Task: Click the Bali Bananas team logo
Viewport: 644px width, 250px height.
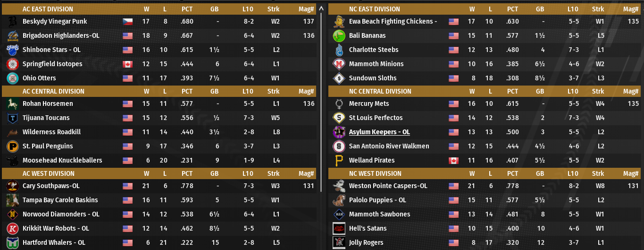Action: click(x=339, y=35)
